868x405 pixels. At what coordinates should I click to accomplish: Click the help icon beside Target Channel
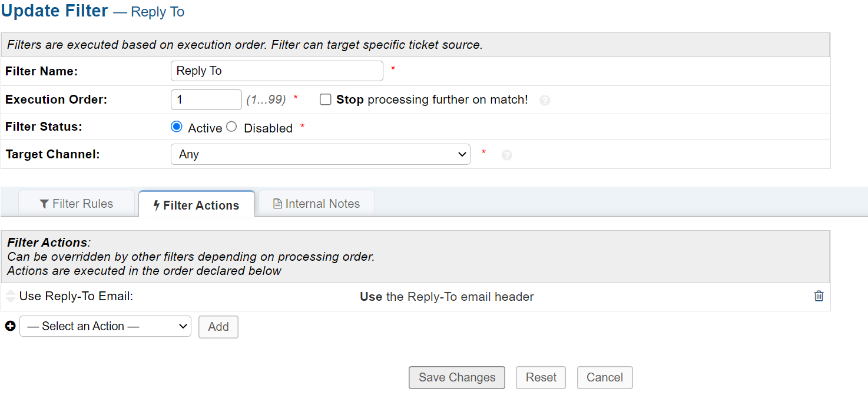(x=506, y=155)
